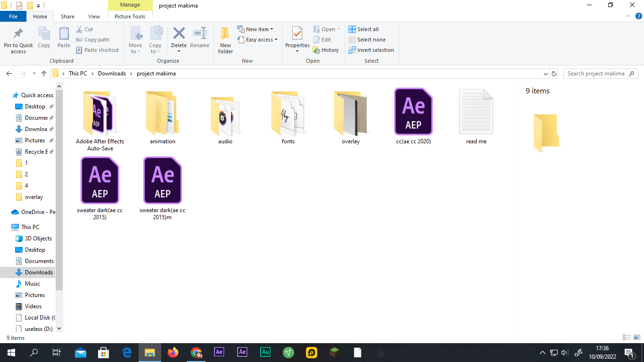Screen dimensions: 644x362
Task: Click the Copy ribbon icon
Action: [44, 34]
